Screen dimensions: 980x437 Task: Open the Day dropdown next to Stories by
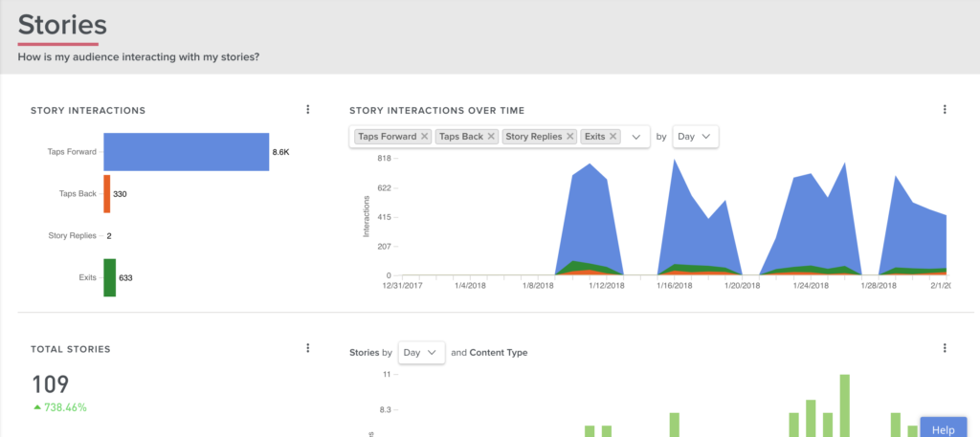[421, 353]
